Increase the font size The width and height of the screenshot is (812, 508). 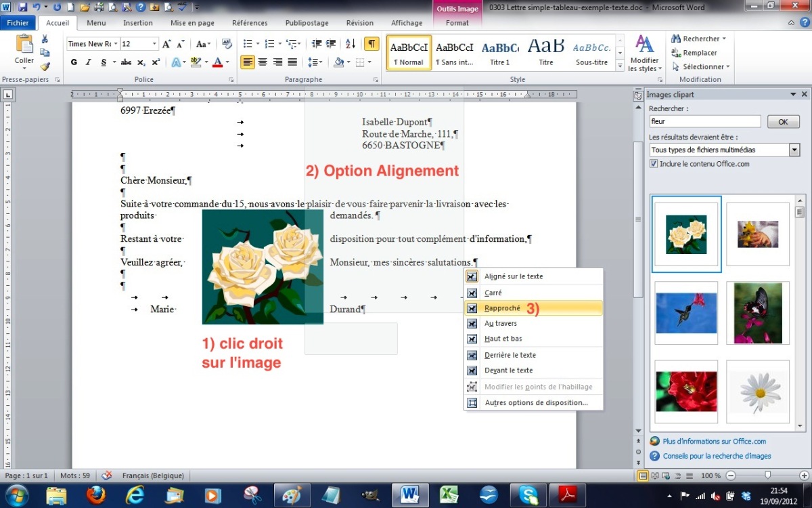[166, 44]
